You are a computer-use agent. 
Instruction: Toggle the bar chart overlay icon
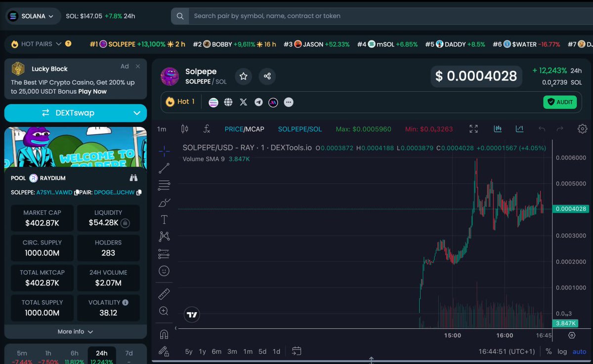519,129
